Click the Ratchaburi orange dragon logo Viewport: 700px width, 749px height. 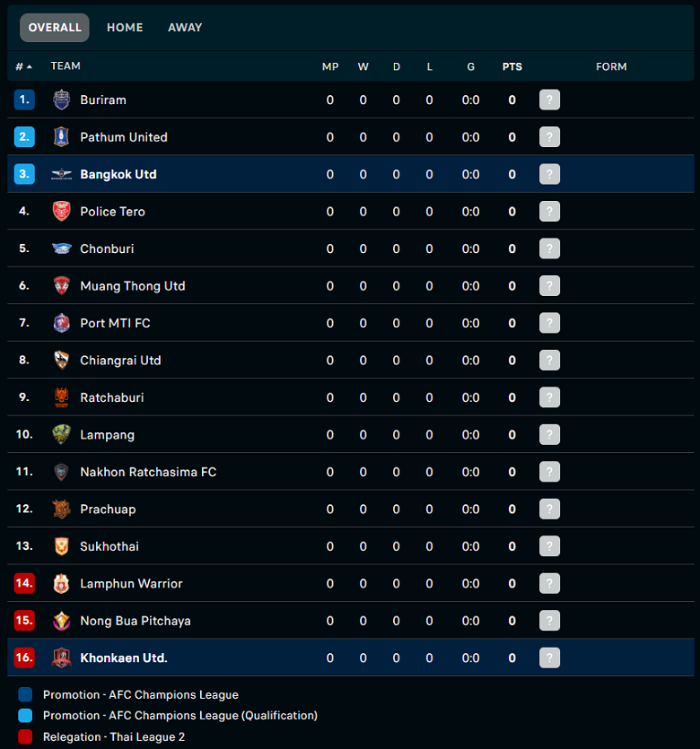coord(62,397)
